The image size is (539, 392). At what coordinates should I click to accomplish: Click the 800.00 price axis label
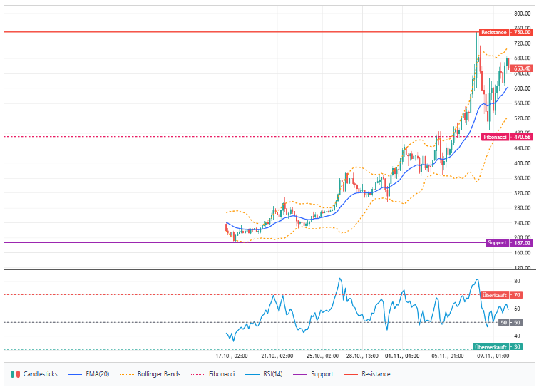(x=523, y=14)
